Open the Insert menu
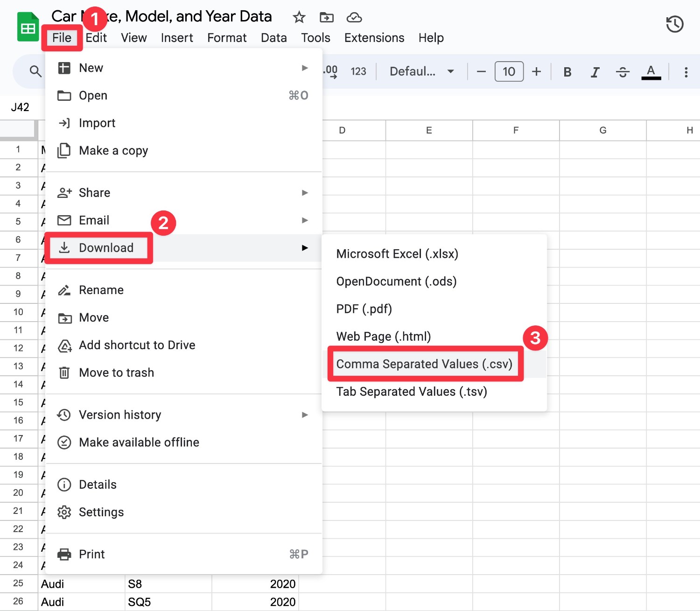Viewport: 700px width, 611px height. (177, 38)
